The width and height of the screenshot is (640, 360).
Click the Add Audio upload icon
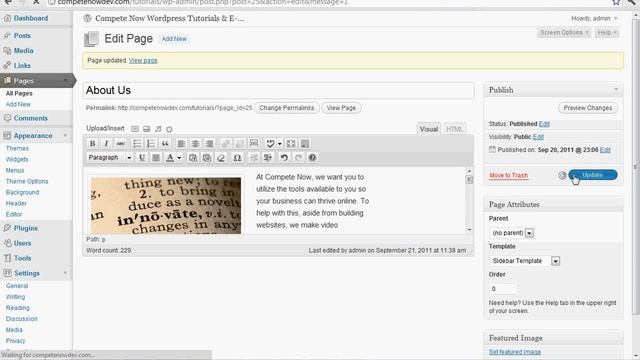click(x=158, y=129)
